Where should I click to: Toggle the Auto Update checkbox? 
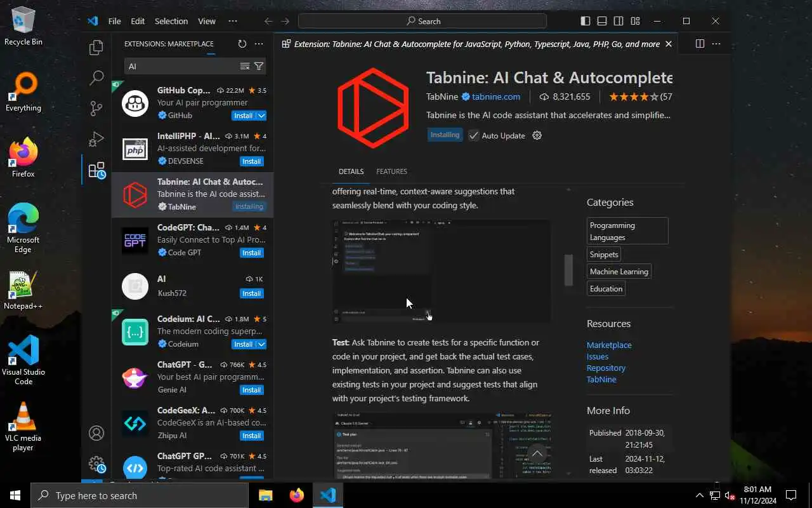473,135
